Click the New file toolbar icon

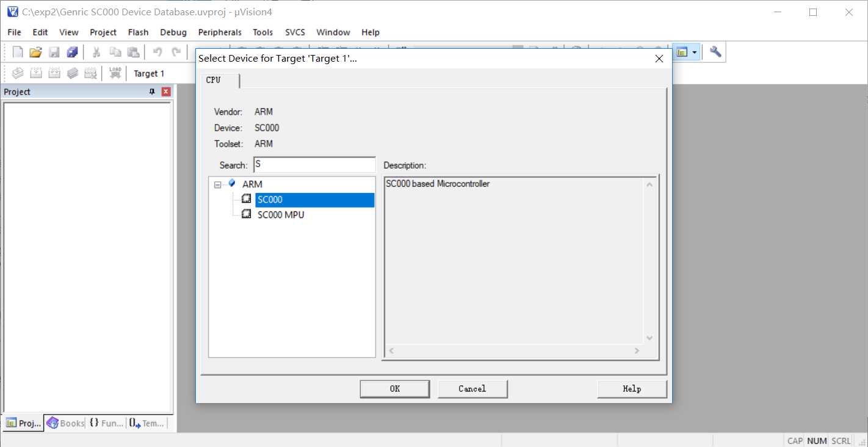tap(18, 52)
